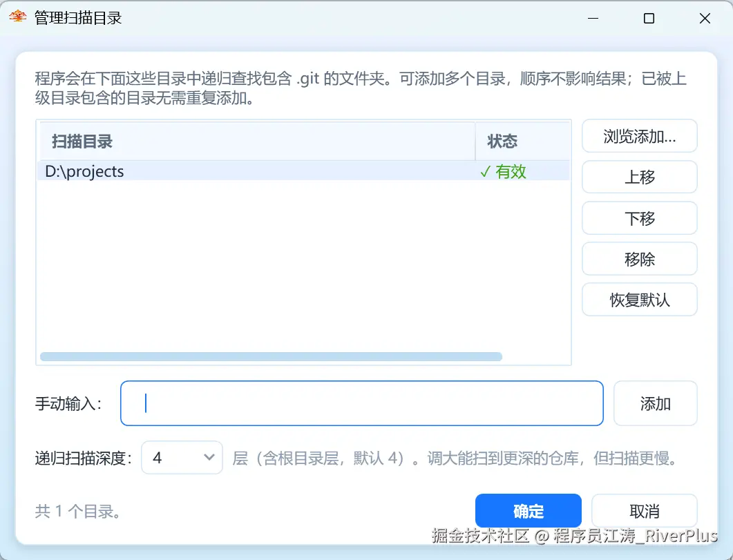Viewport: 733px width, 560px height.
Task: Confirm with the 确定 button
Action: (529, 511)
